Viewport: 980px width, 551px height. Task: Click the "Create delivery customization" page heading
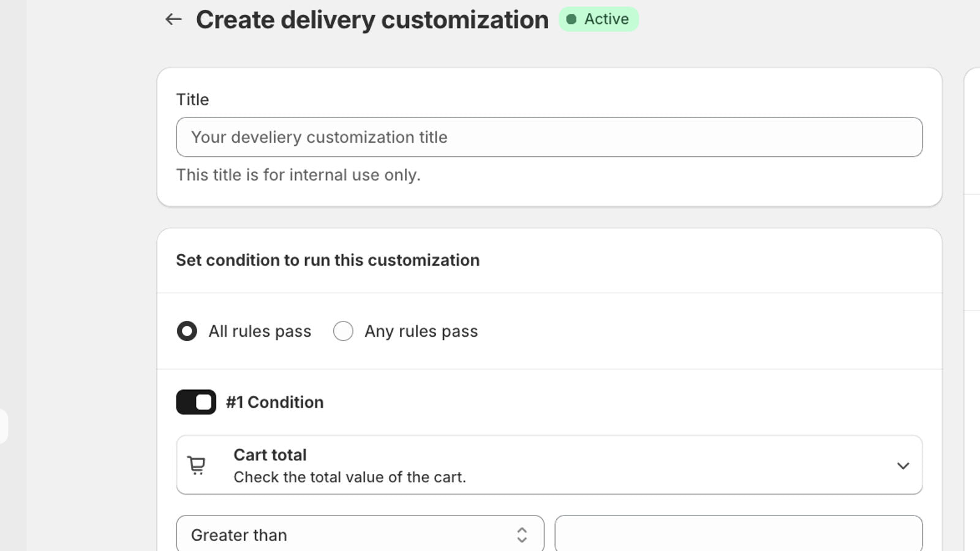(x=372, y=19)
